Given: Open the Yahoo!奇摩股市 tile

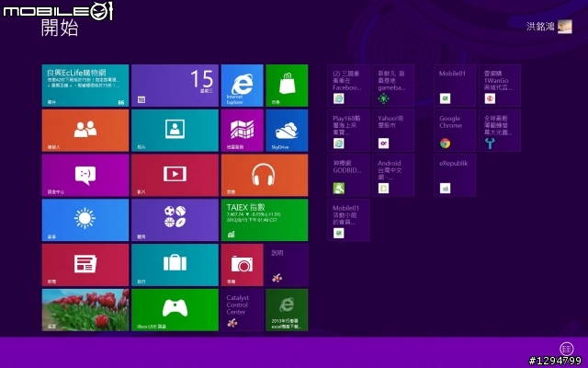Looking at the screenshot, I should pos(393,131).
